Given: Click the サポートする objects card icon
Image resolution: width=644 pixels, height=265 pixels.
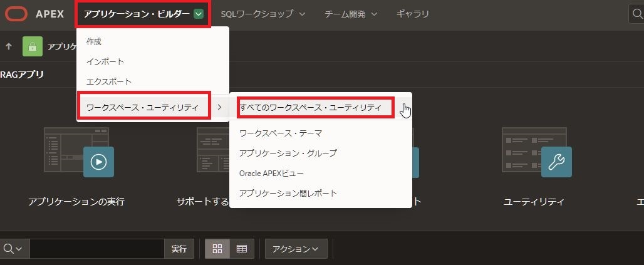Looking at the screenshot, I should (213, 150).
